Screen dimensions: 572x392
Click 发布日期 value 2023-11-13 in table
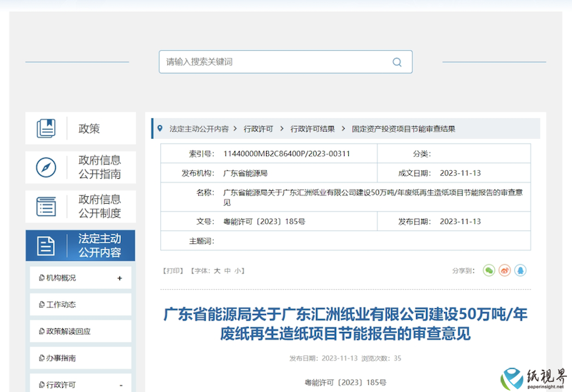[x=460, y=222]
